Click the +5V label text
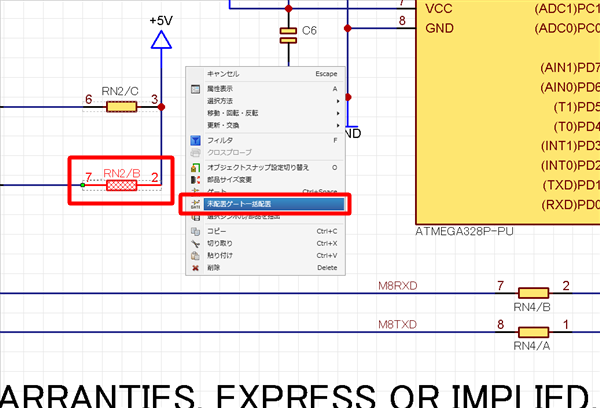 [161, 21]
